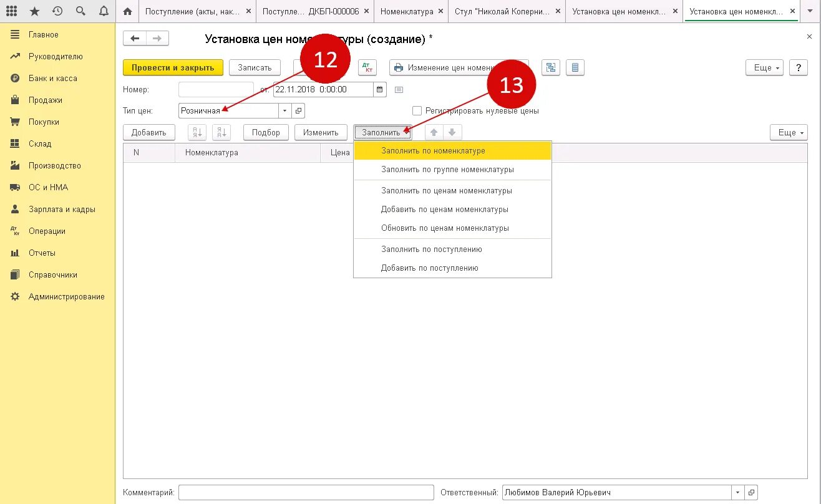The width and height of the screenshot is (821, 504).
Task: Open the History clock icon
Action: [x=57, y=11]
